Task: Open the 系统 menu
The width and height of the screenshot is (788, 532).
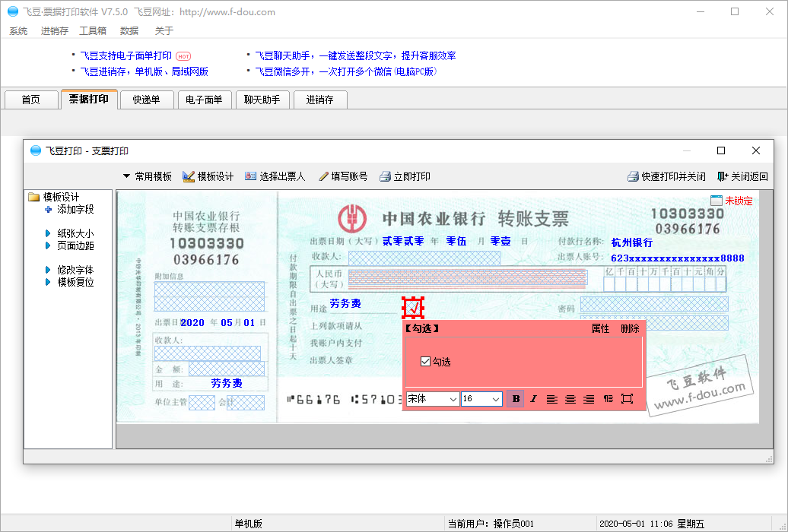Action: pos(18,31)
